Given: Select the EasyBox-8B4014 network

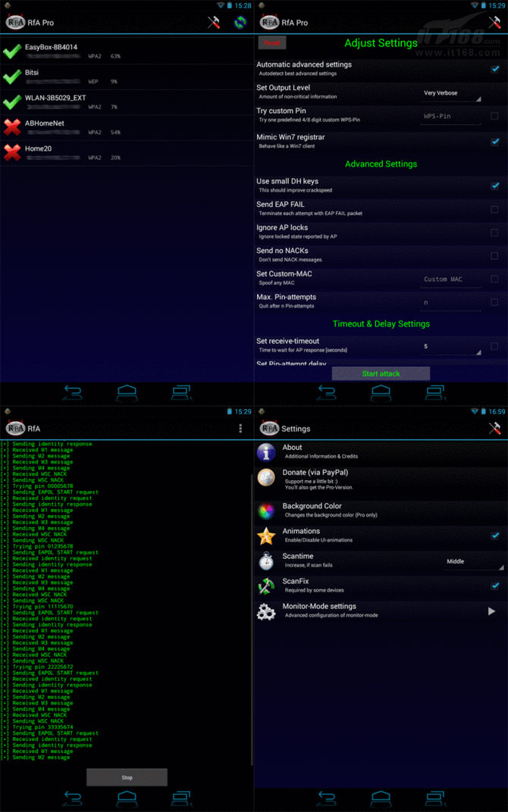Looking at the screenshot, I should click(127, 52).
